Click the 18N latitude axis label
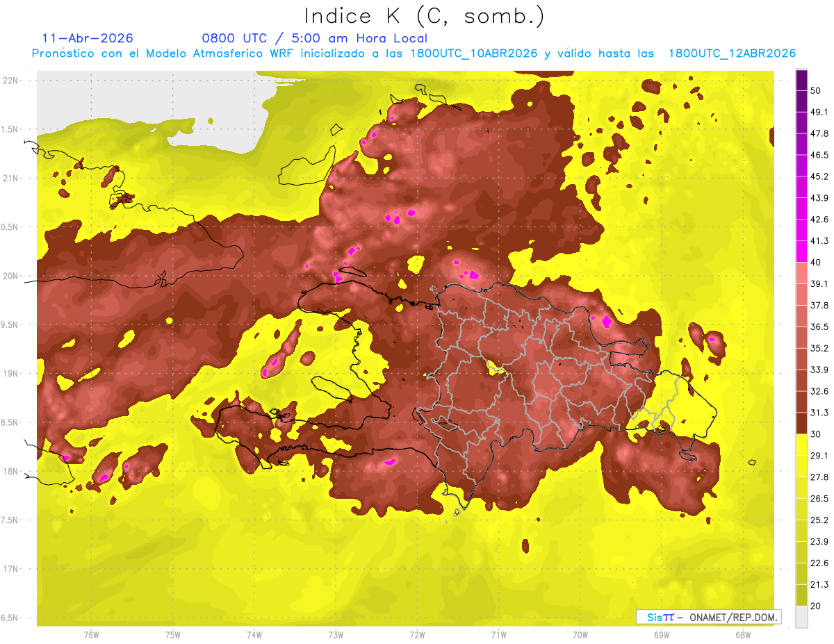This screenshot has height=644, width=834. [10, 471]
